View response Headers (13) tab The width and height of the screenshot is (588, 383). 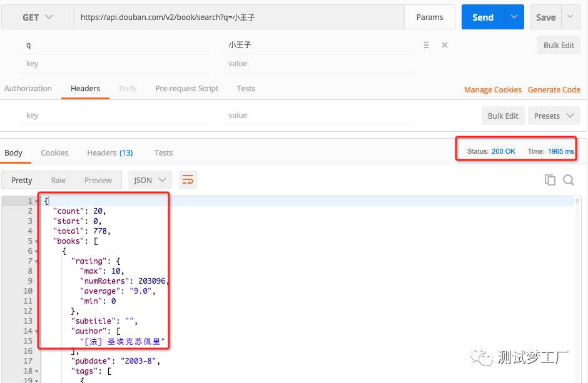click(110, 153)
